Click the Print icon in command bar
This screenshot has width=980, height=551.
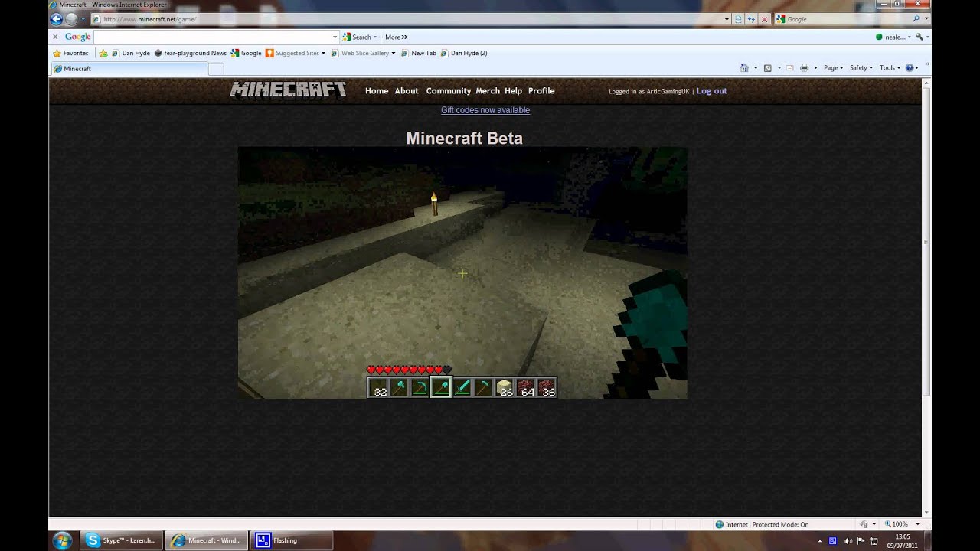coord(804,68)
